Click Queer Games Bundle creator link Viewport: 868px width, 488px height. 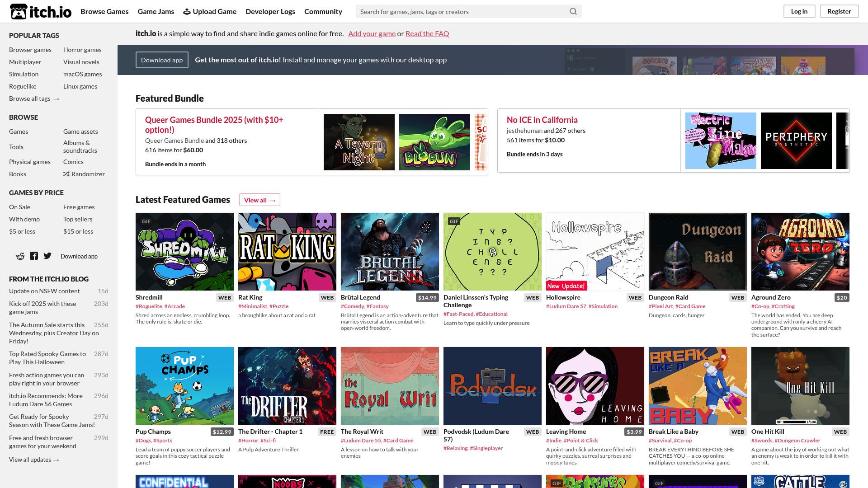coord(174,141)
